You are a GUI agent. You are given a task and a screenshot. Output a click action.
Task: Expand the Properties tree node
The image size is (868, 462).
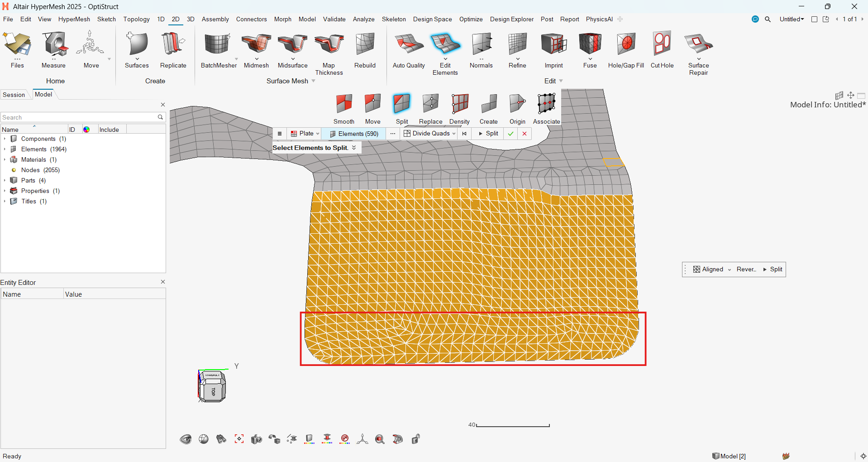point(5,191)
